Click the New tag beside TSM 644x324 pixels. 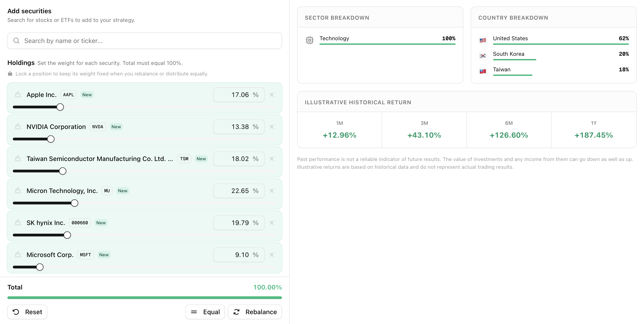(201, 159)
